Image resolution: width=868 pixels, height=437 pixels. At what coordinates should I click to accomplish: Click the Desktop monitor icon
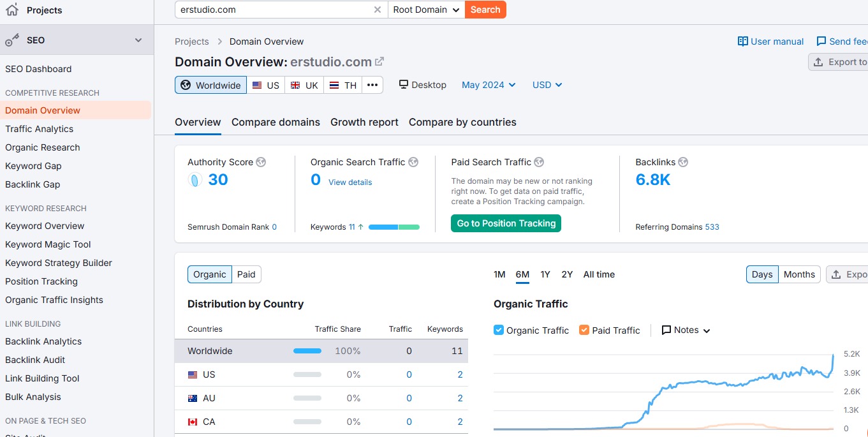click(x=404, y=85)
